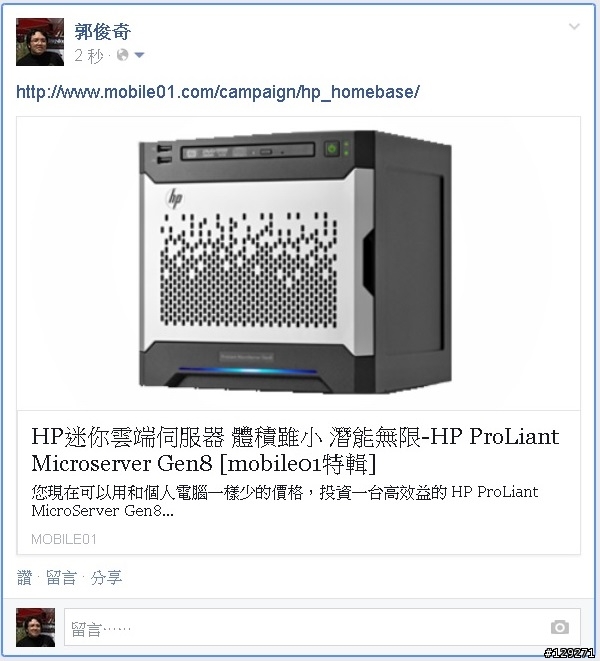
Task: Click the #129271 watermark label
Action: pos(569,653)
